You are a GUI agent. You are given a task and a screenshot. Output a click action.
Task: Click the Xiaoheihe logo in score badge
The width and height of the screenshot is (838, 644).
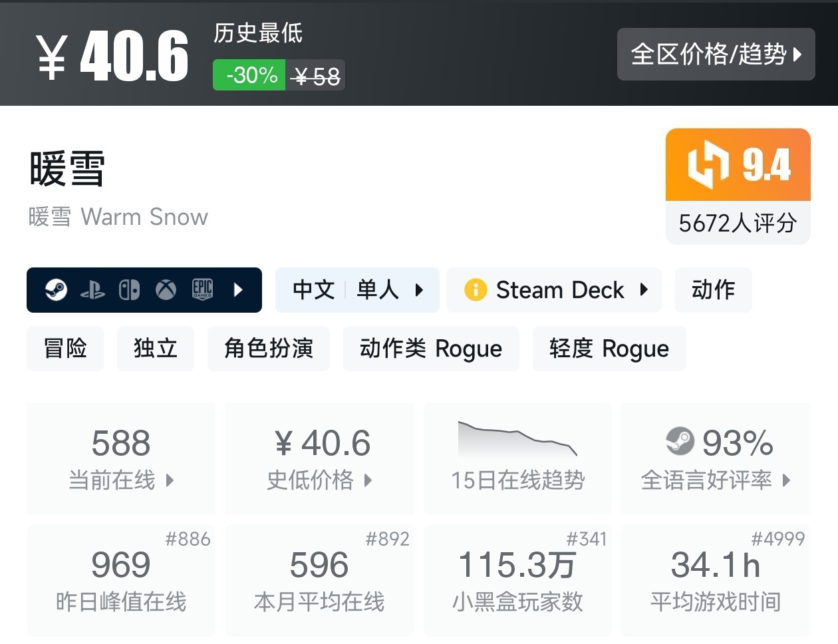[x=708, y=164]
